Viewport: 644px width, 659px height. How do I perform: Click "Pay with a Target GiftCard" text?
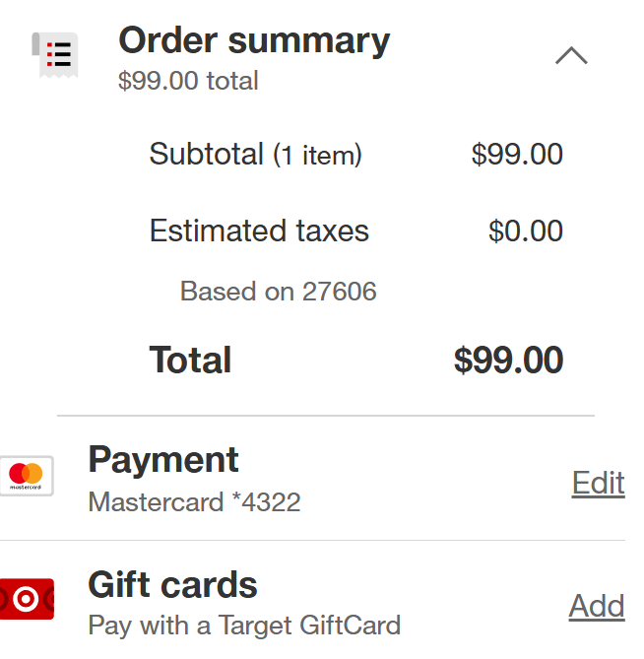(x=244, y=626)
